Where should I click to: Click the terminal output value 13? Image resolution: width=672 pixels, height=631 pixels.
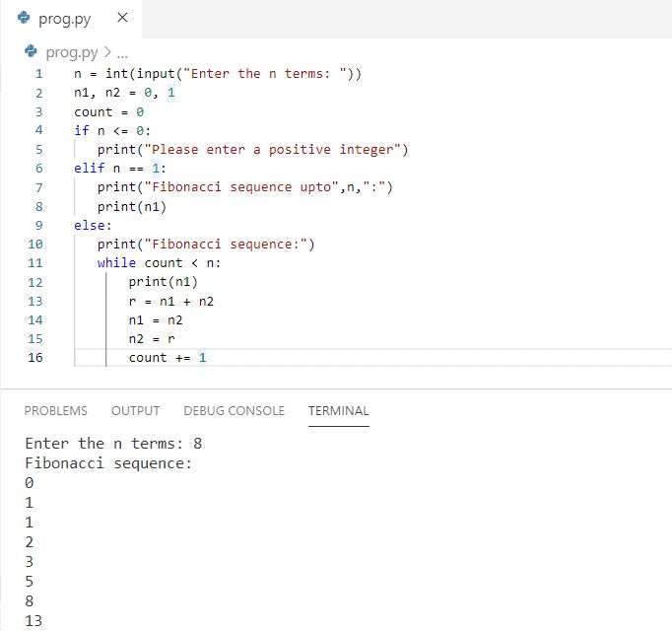(x=34, y=620)
